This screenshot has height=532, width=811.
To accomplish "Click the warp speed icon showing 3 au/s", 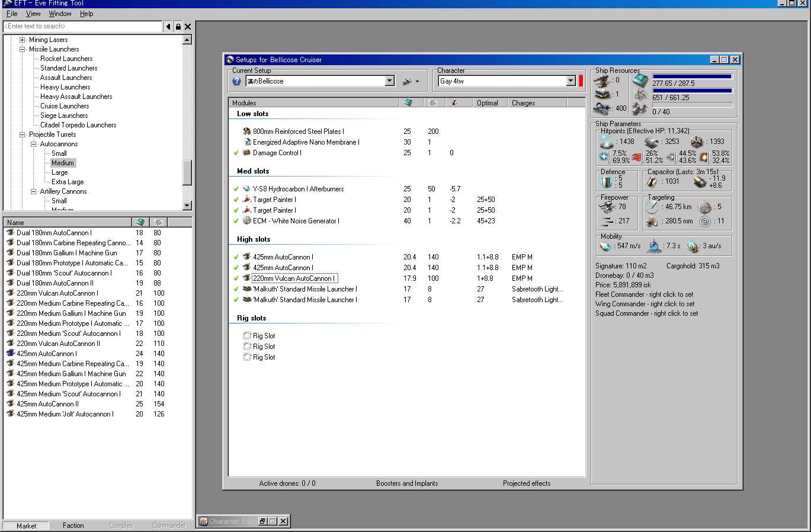I will click(693, 246).
